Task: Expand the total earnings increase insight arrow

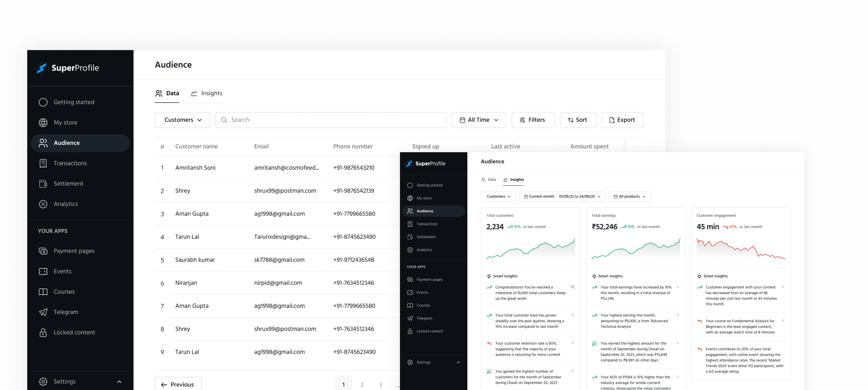Action: pos(678,287)
